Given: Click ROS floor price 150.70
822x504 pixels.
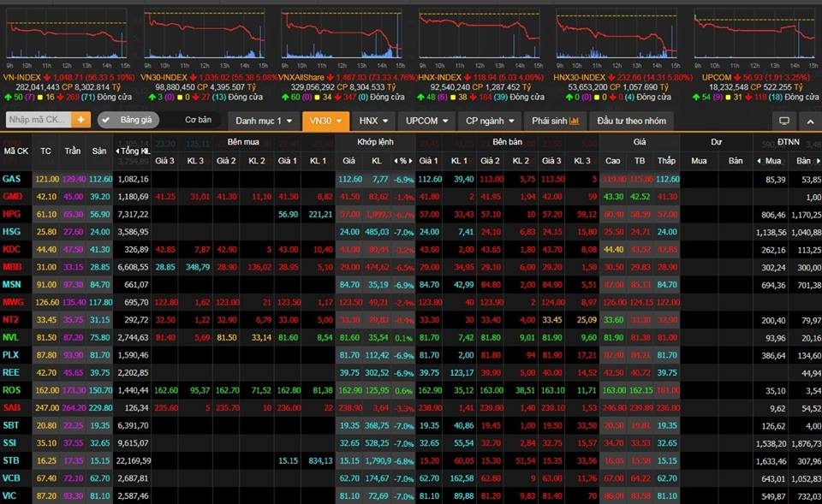Looking at the screenshot, I should (x=100, y=391).
